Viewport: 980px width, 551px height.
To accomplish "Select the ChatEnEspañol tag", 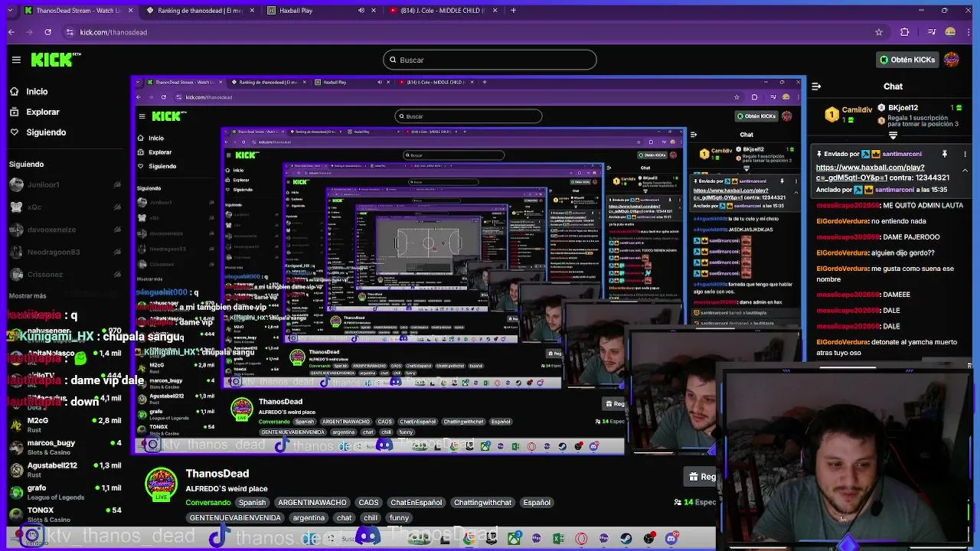I will 416,503.
